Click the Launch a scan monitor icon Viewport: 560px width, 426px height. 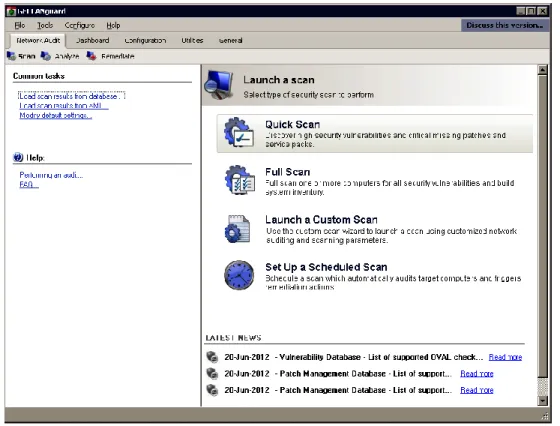point(219,85)
